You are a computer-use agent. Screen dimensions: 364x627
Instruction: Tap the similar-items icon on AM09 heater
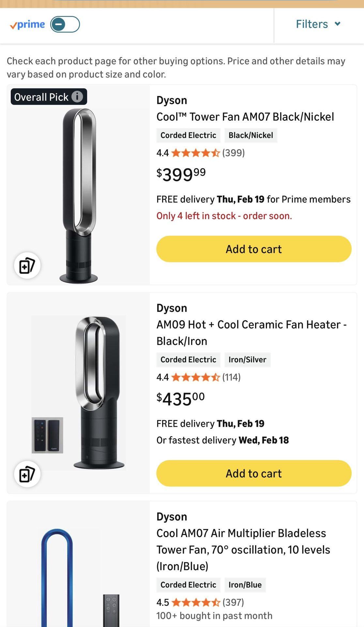[x=27, y=474]
